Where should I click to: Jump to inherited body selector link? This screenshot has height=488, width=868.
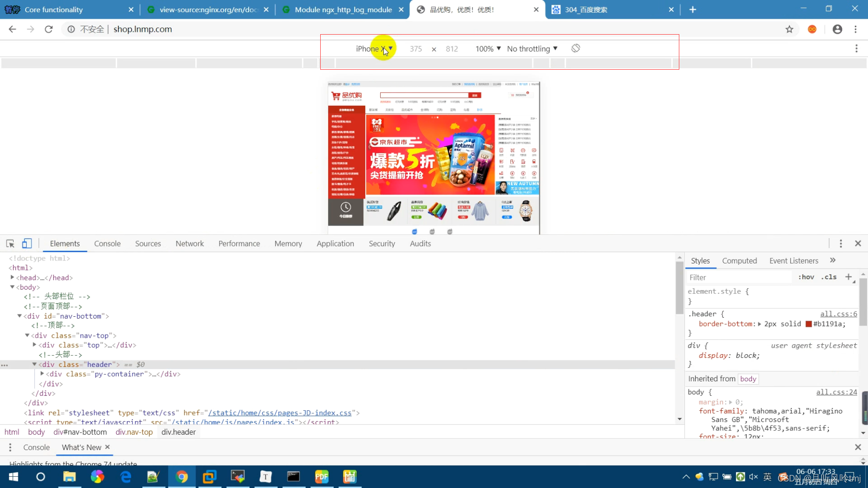pos(748,379)
